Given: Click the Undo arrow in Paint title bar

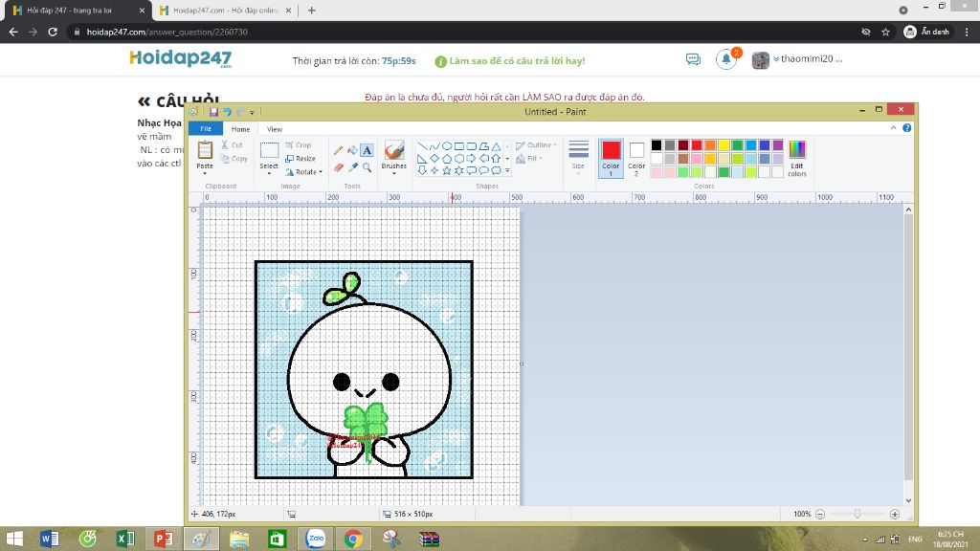Looking at the screenshot, I should [227, 112].
